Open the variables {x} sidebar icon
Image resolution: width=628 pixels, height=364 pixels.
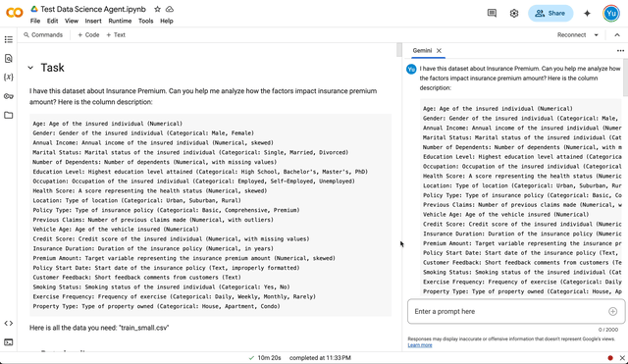coord(9,77)
